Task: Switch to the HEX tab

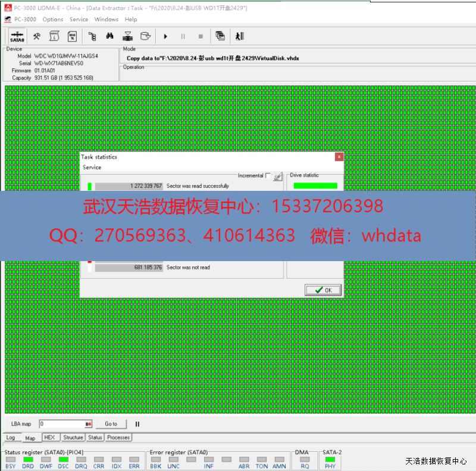Action: (49, 438)
